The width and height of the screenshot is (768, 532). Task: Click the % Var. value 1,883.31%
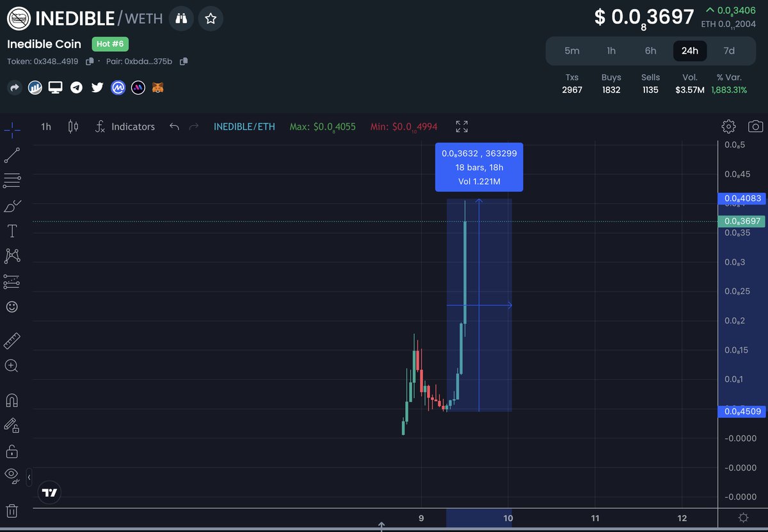pyautogui.click(x=729, y=90)
